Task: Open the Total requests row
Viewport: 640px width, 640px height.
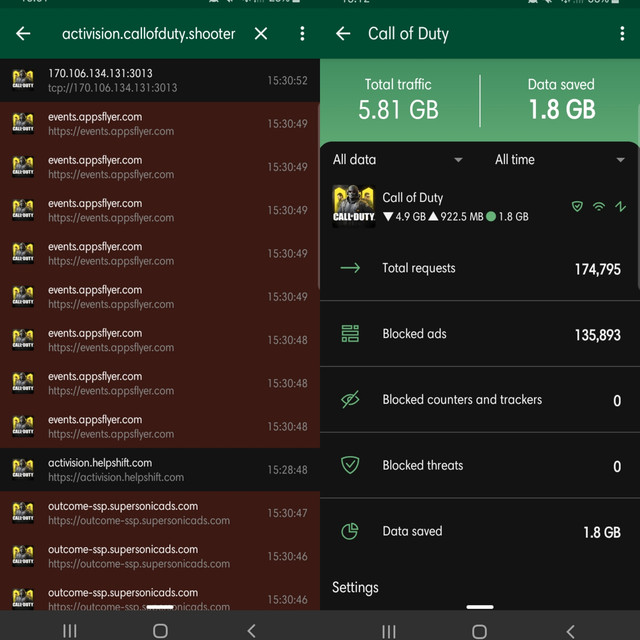Action: pyautogui.click(x=480, y=268)
